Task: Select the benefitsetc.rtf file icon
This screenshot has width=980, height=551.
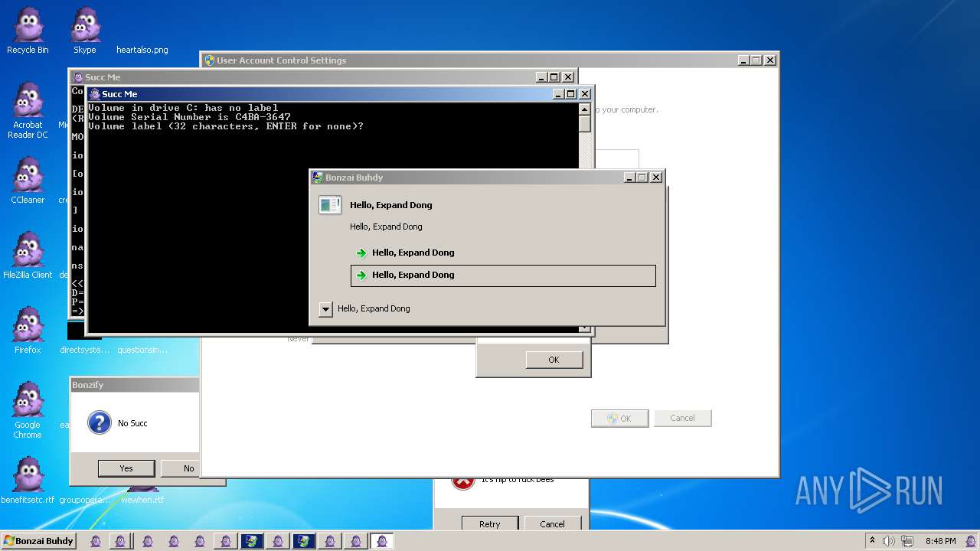Action: (28, 480)
